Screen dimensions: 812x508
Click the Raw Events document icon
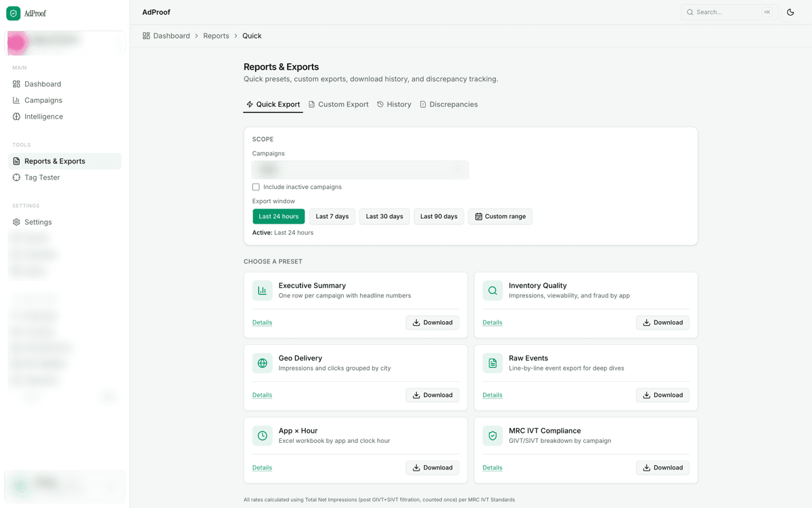pyautogui.click(x=493, y=363)
